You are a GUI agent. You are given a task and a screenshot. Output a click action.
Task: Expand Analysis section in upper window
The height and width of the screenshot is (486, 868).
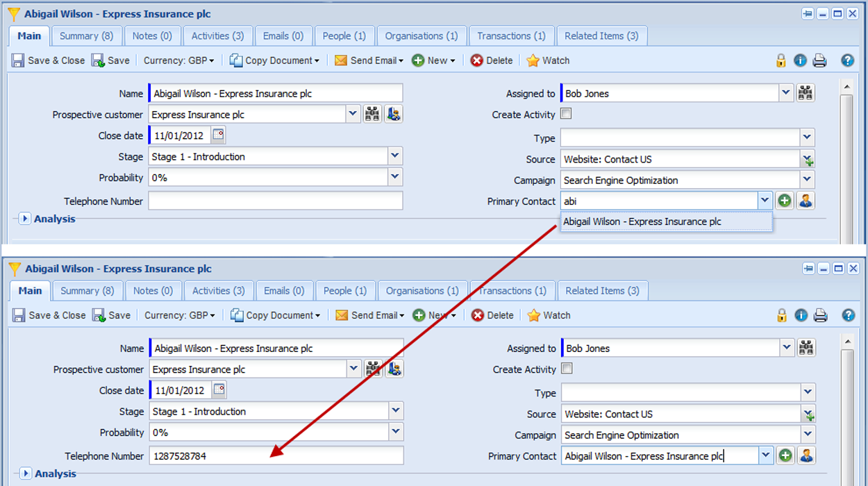tap(24, 219)
